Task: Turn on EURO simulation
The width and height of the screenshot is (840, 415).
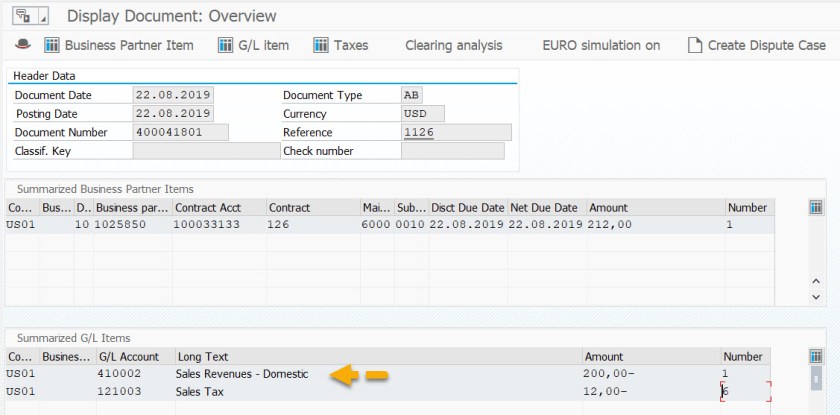Action: click(x=601, y=45)
